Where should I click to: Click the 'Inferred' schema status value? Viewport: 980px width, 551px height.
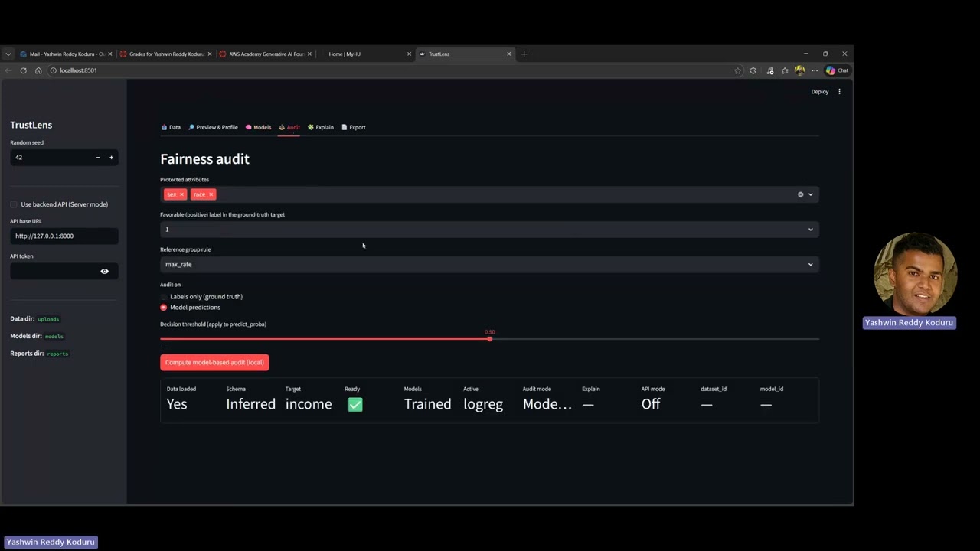pyautogui.click(x=250, y=404)
